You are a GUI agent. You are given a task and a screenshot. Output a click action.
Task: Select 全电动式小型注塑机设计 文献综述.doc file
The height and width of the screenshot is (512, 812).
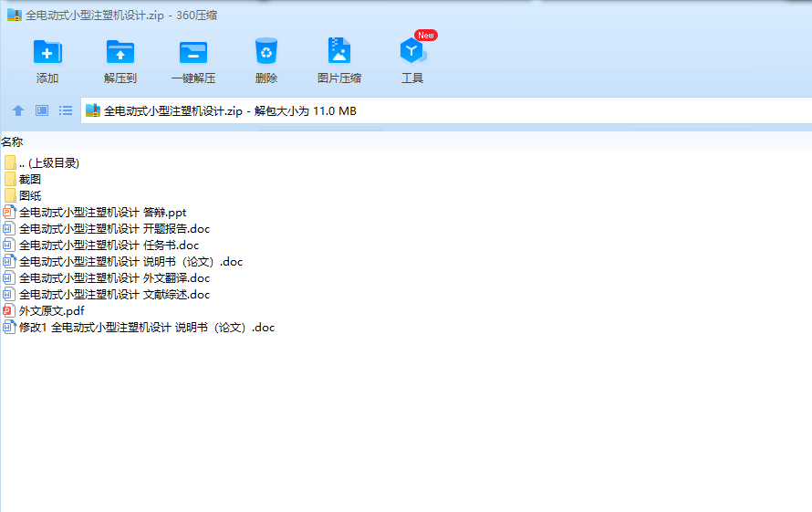pyautogui.click(x=114, y=295)
